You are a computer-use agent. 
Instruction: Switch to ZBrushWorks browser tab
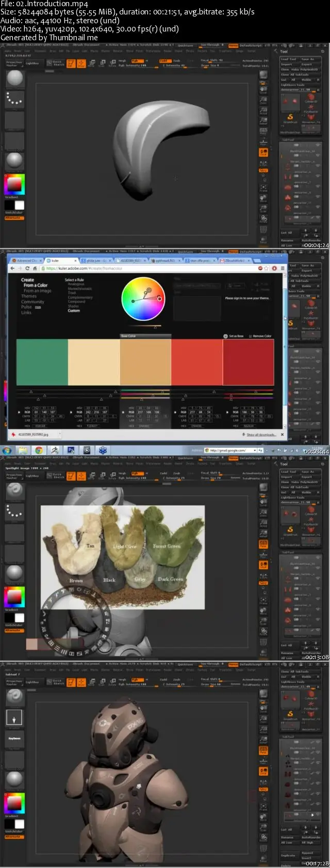[x=236, y=260]
